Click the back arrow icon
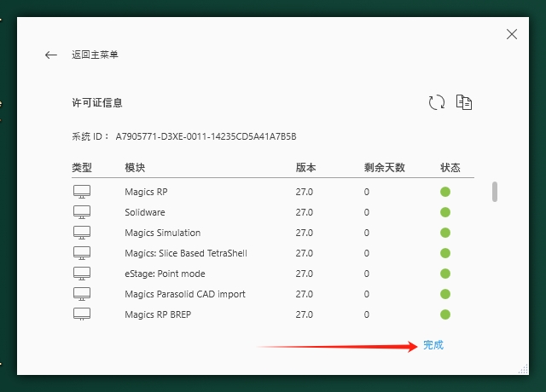Viewport: 546px width, 392px height. pos(51,55)
